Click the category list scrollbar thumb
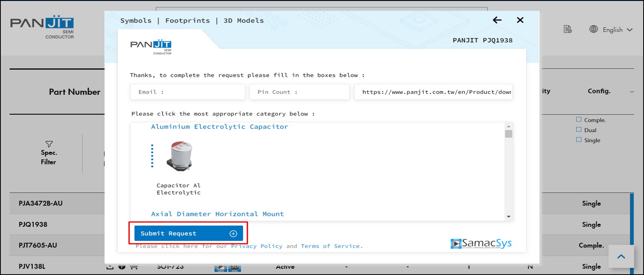The image size is (644, 275). point(508,134)
